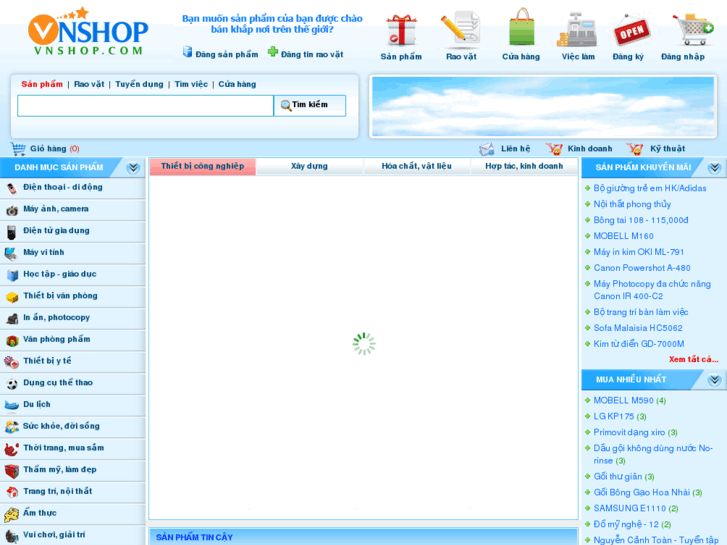Screen dimensions: 727x545
Task: Open the Bộ trang trí bàn làm việc link
Action: click(641, 312)
